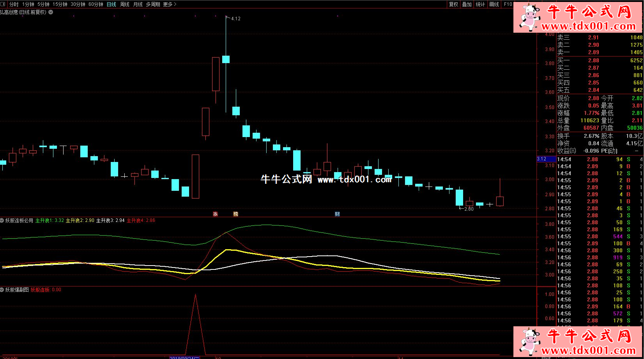Screen dimensions: 644x359
Task: Click the 4.12 high price label
Action: [236, 19]
